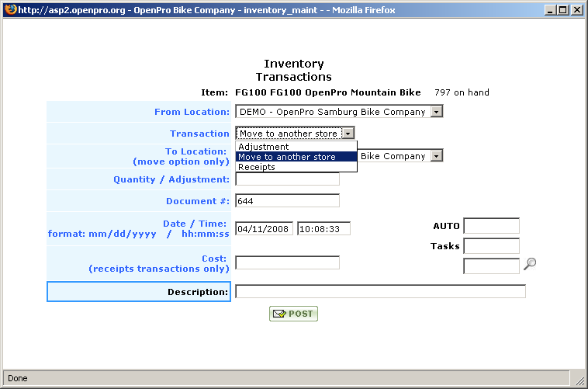Pick Receipts in the transaction list
Viewport: 588px width, 389px height.
[257, 167]
